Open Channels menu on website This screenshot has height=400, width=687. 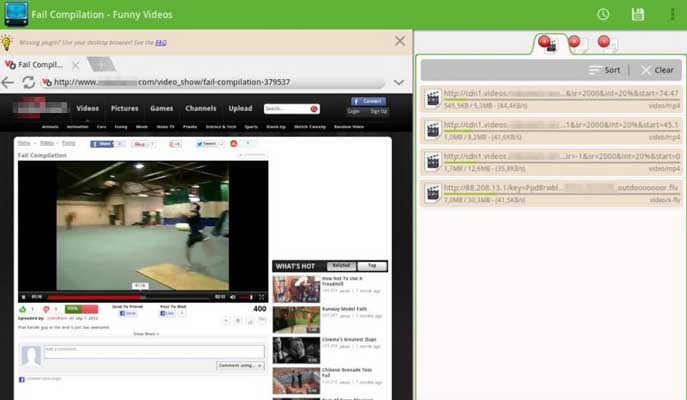[201, 108]
